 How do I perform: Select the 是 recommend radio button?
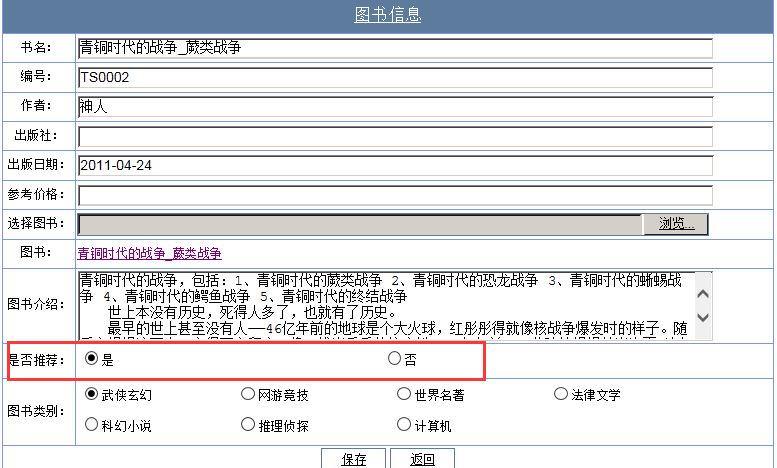click(92, 358)
